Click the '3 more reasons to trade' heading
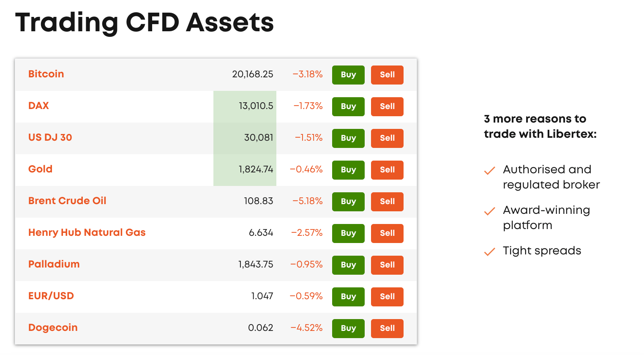644x355 pixels. click(540, 126)
